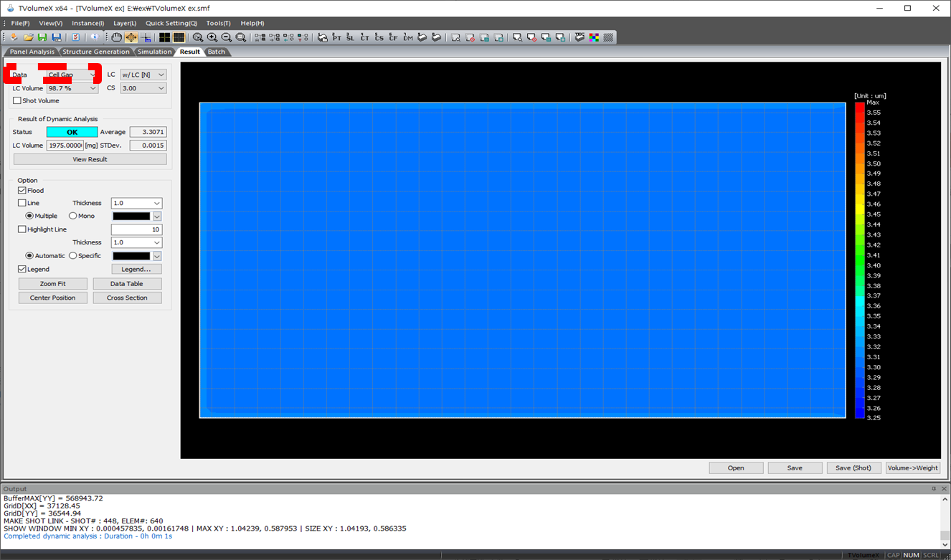Enable the Shot Volume checkbox
Viewport: 951px width, 560px height.
point(17,101)
